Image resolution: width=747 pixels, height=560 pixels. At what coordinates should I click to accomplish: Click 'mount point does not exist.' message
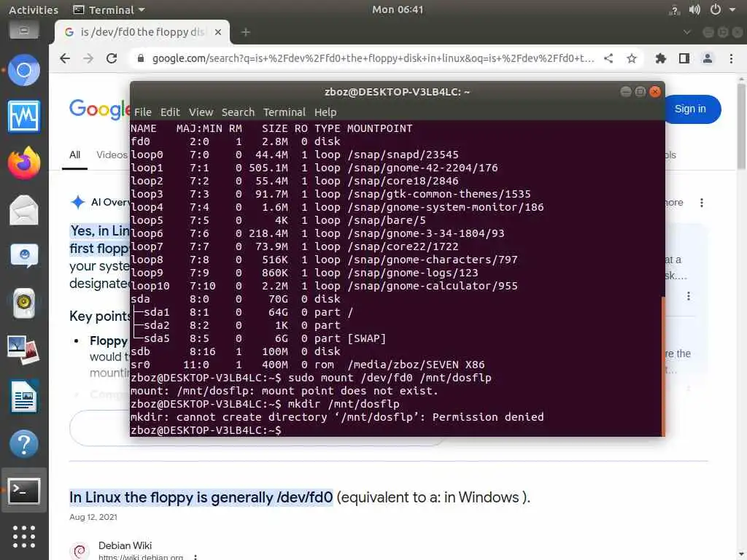coord(349,391)
